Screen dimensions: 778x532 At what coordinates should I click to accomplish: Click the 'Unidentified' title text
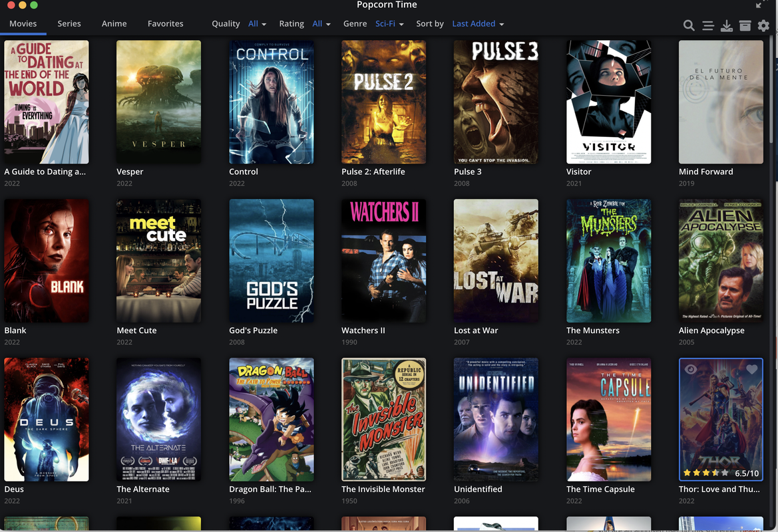478,489
